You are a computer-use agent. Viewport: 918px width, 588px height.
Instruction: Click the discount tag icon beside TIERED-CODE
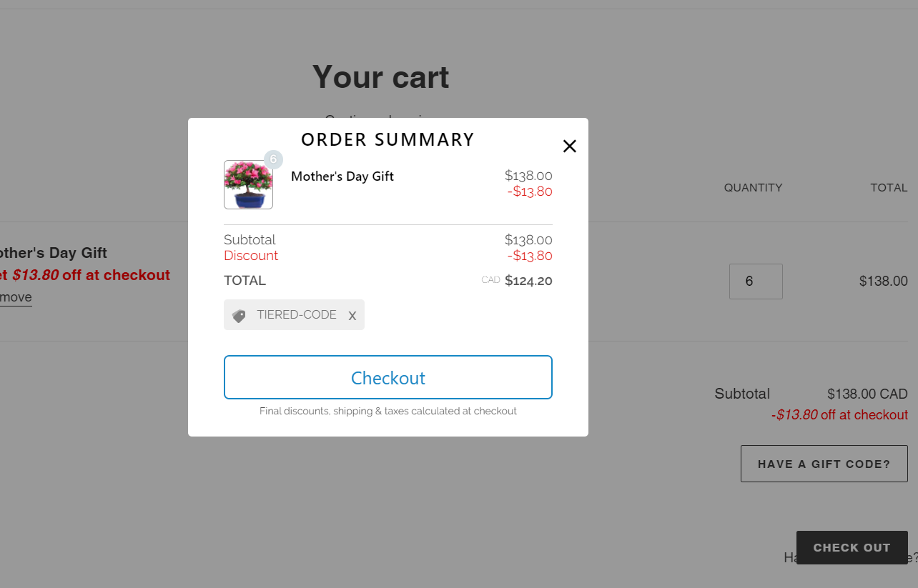coord(239,316)
